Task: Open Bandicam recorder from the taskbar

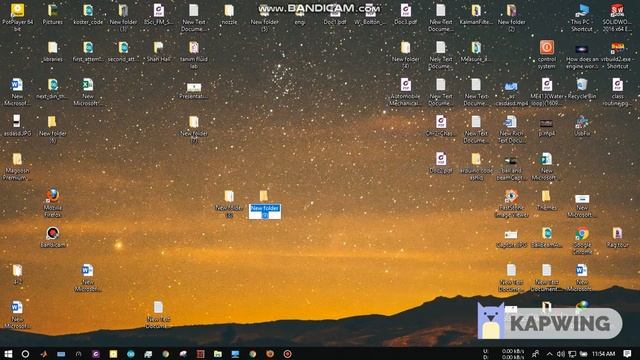Action: tap(287, 353)
